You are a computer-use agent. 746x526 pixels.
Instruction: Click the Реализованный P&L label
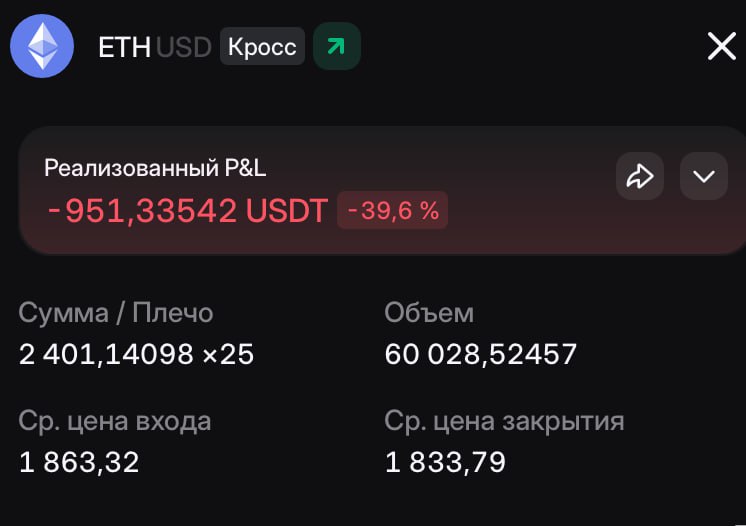tap(155, 168)
